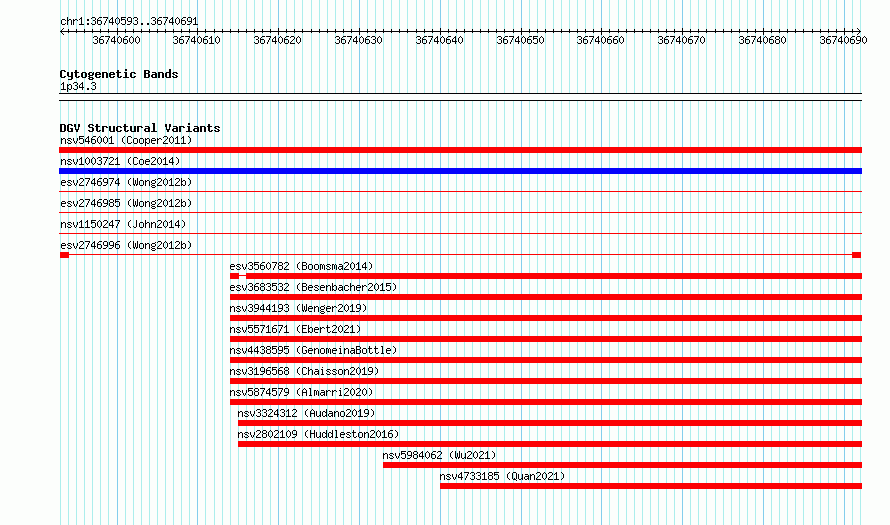Screen dimensions: 890x525
Task: Open esv2746985 (Wong2012b) variant
Action: pyautogui.click(x=126, y=203)
